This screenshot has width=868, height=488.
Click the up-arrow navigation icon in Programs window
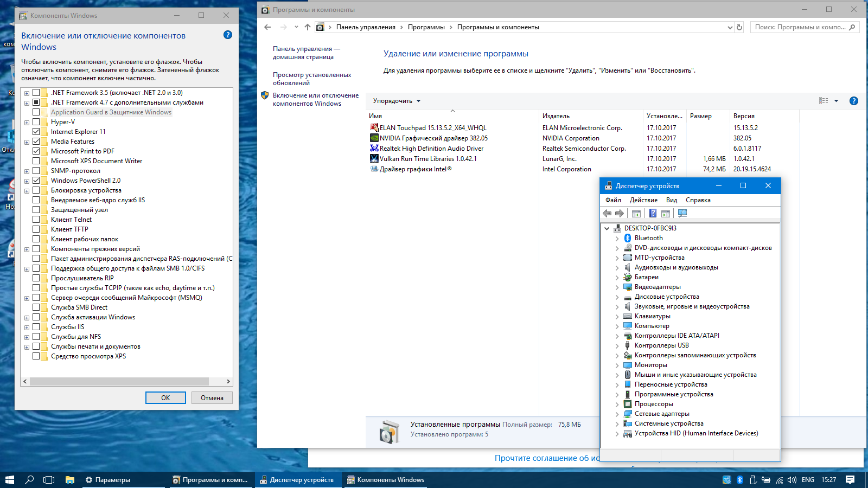pyautogui.click(x=308, y=27)
